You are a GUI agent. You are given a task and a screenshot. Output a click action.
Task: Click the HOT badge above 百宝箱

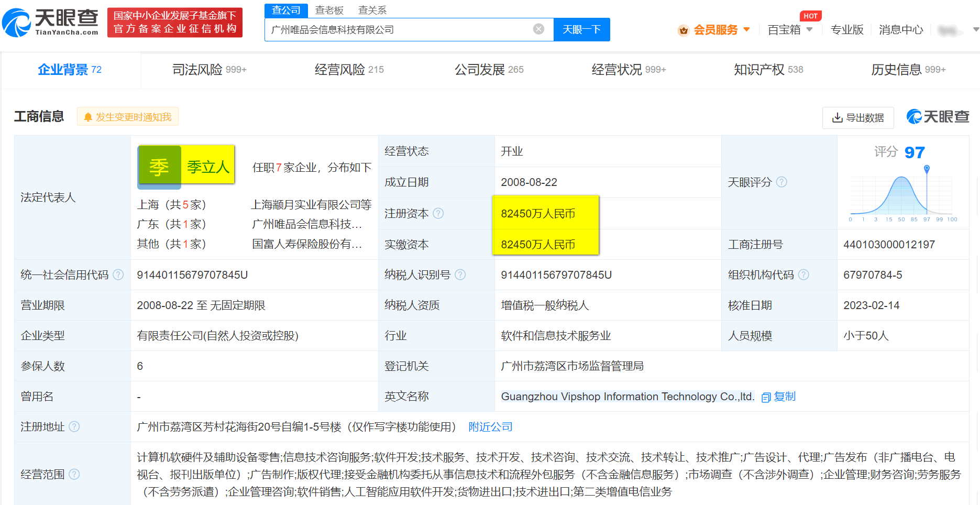point(810,16)
